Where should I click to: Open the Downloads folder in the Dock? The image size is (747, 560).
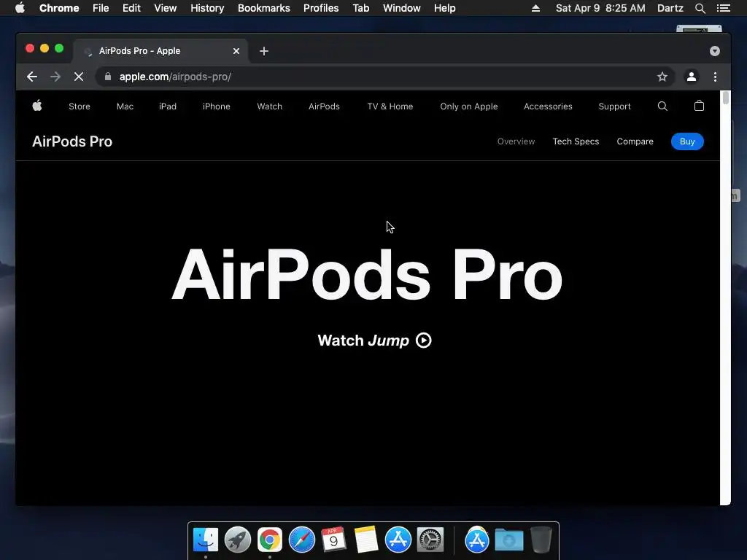pos(508,540)
